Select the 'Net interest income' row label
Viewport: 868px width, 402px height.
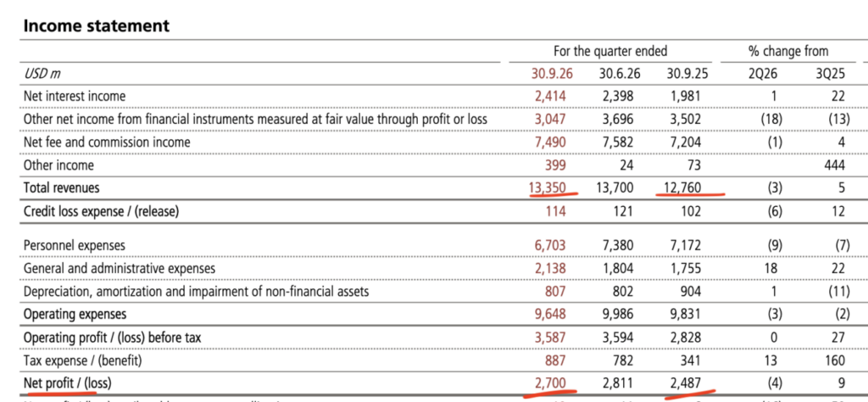75,96
